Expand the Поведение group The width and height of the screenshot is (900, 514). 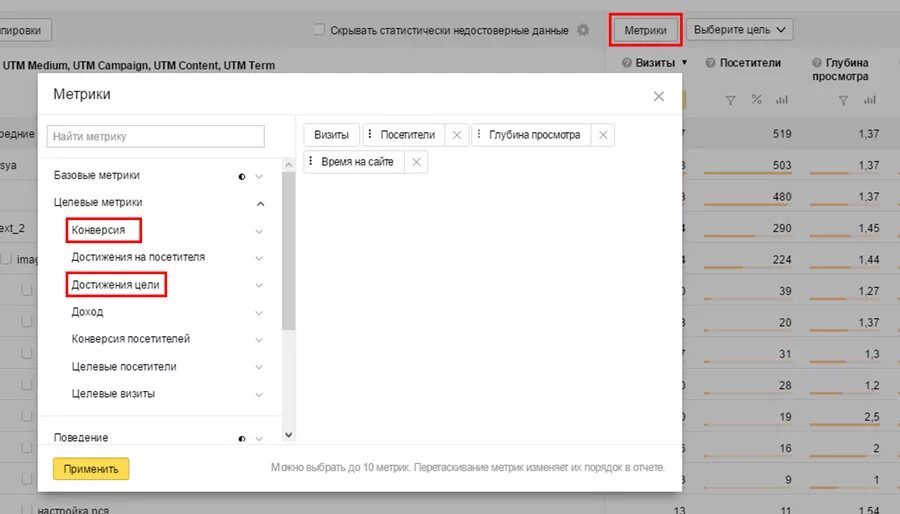click(x=259, y=439)
